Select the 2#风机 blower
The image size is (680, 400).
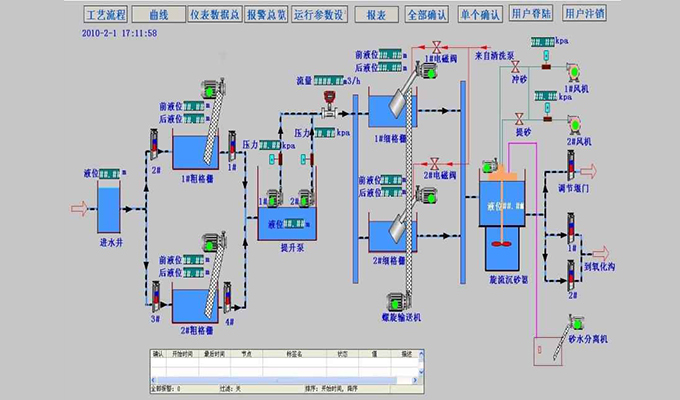(x=575, y=125)
